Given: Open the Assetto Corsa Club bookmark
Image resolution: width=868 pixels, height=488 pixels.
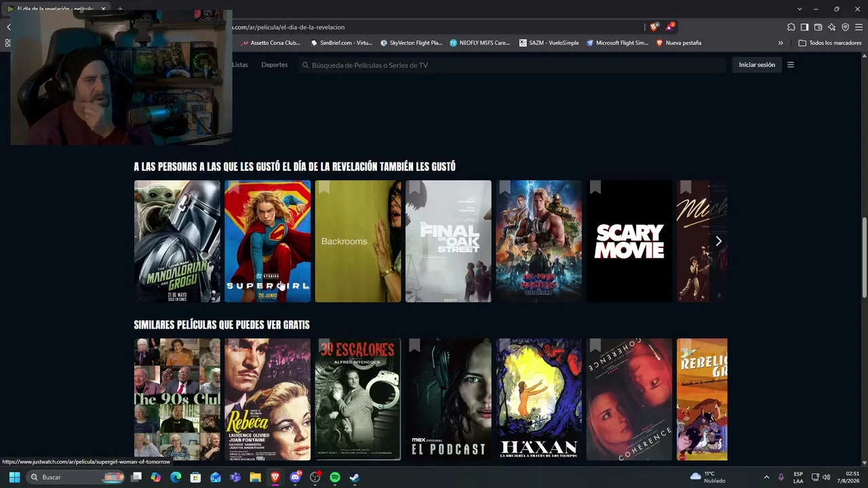Looking at the screenshot, I should [271, 43].
